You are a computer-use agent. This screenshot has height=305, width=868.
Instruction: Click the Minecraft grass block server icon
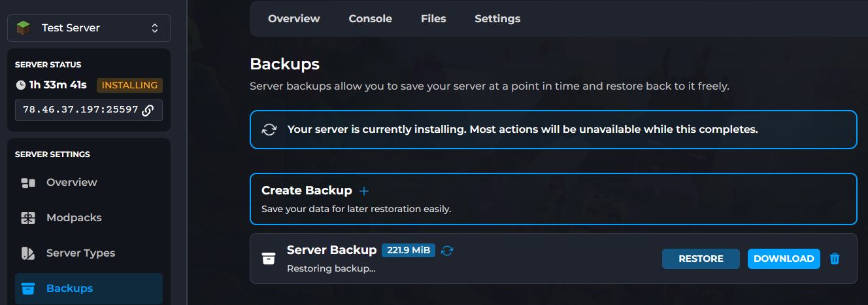pos(24,28)
